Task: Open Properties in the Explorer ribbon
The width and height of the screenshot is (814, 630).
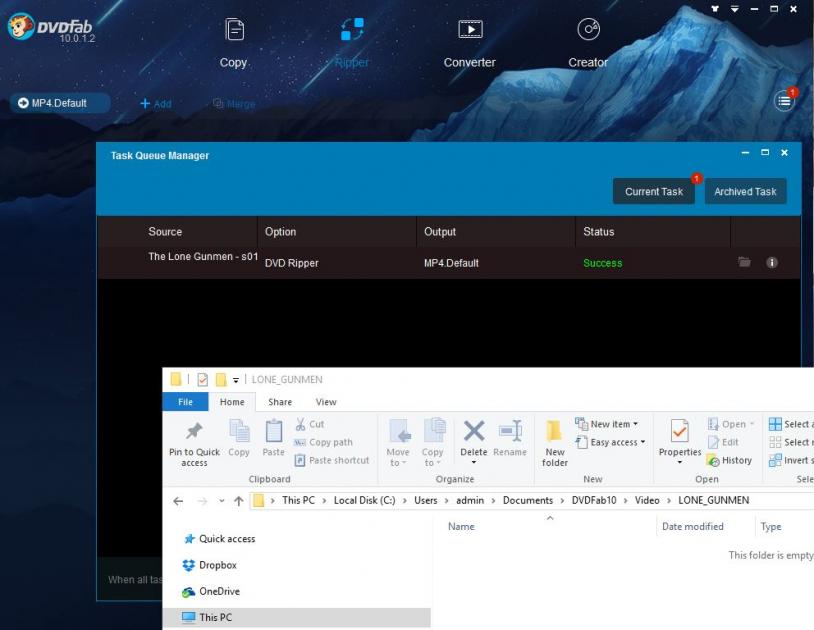Action: tap(679, 441)
